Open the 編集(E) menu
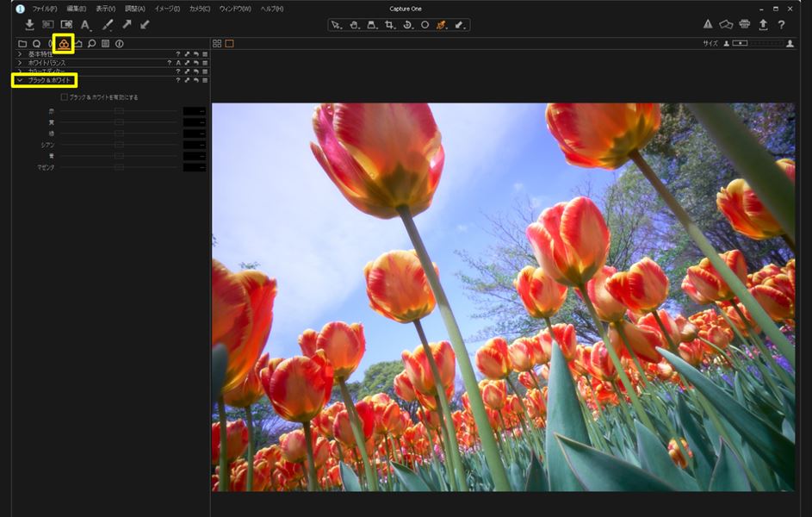 [x=76, y=9]
